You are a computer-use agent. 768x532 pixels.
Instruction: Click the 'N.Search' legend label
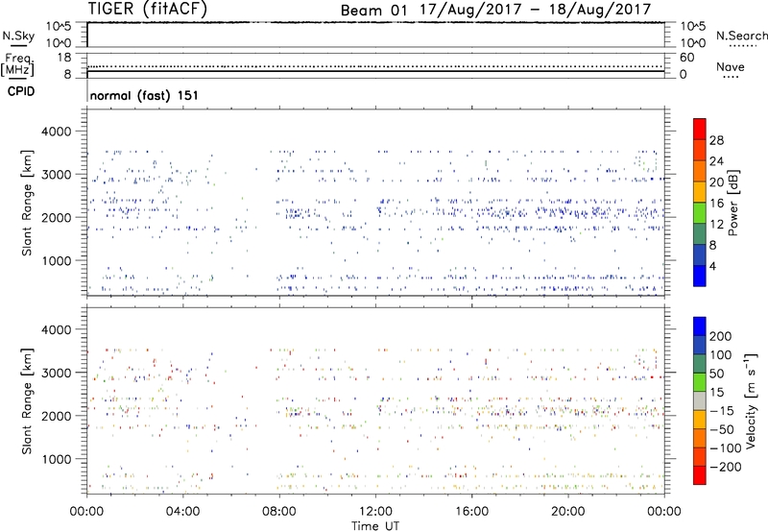(x=741, y=36)
